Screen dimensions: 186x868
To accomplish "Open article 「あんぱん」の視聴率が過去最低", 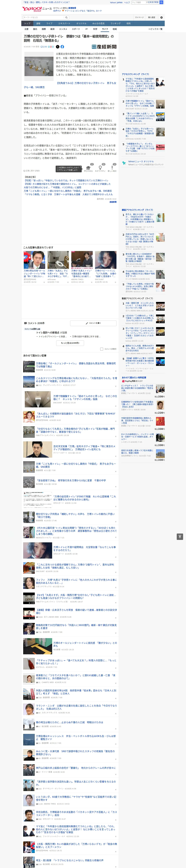I will 76,415.
